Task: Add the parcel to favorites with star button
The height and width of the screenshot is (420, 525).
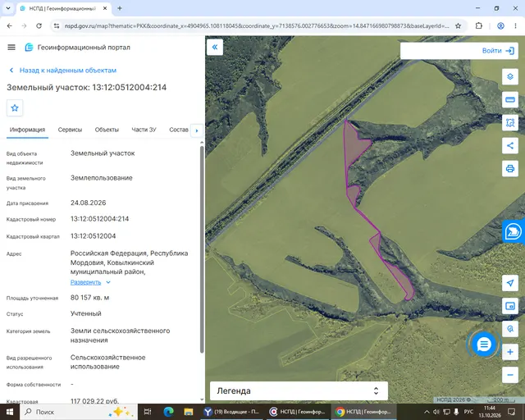Action: [x=15, y=107]
